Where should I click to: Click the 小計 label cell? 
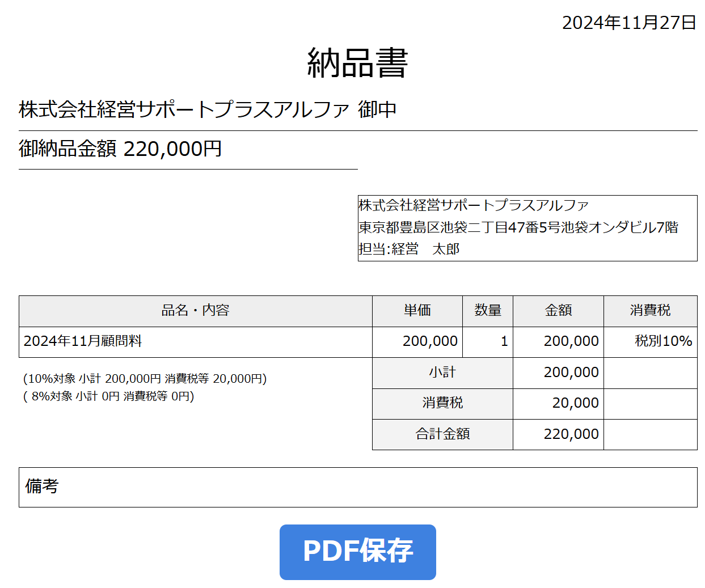tap(442, 373)
